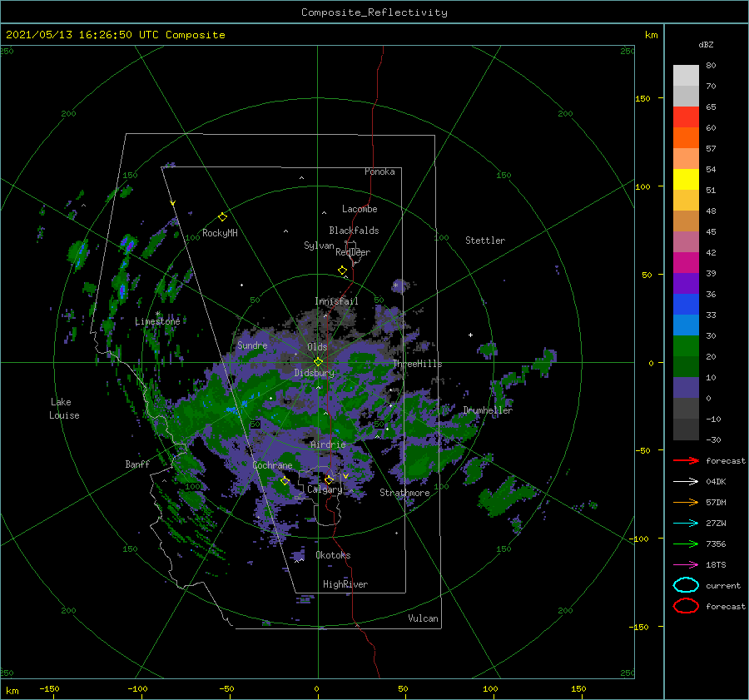The width and height of the screenshot is (749, 700).
Task: Click the yellow marker near Cochrane
Action: coord(285,480)
